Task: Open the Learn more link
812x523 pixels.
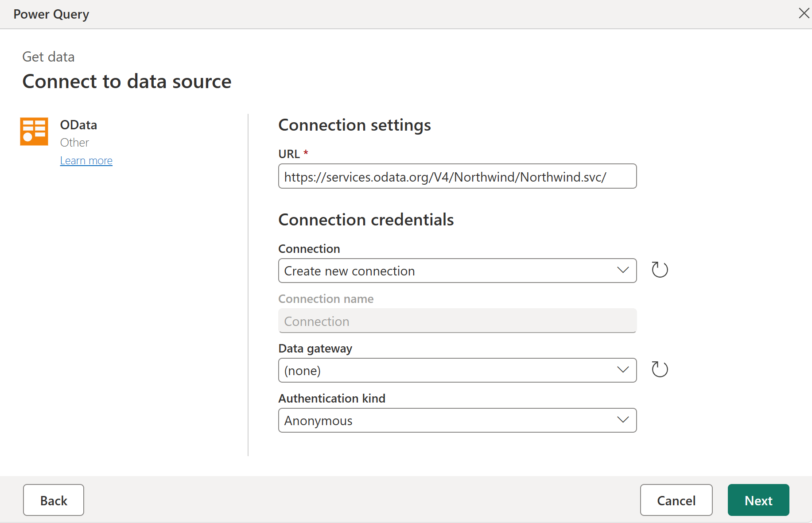Action: click(86, 161)
